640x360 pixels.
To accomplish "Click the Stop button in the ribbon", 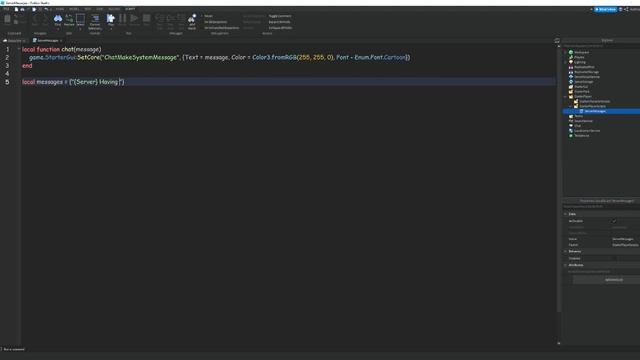I will point(146,20).
